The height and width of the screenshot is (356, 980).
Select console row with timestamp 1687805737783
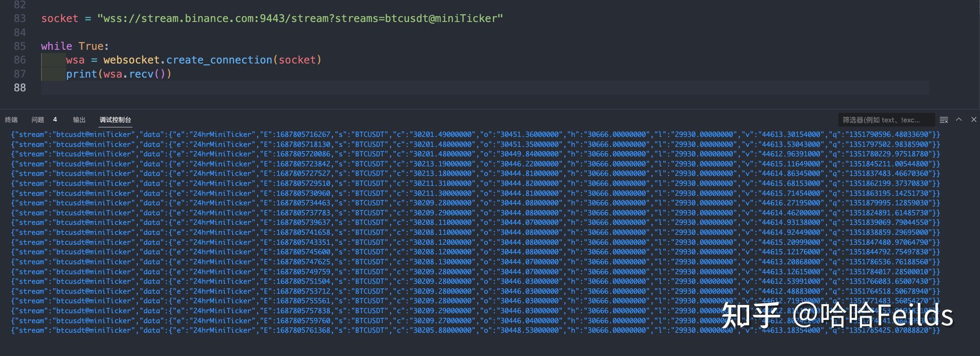[475, 213]
